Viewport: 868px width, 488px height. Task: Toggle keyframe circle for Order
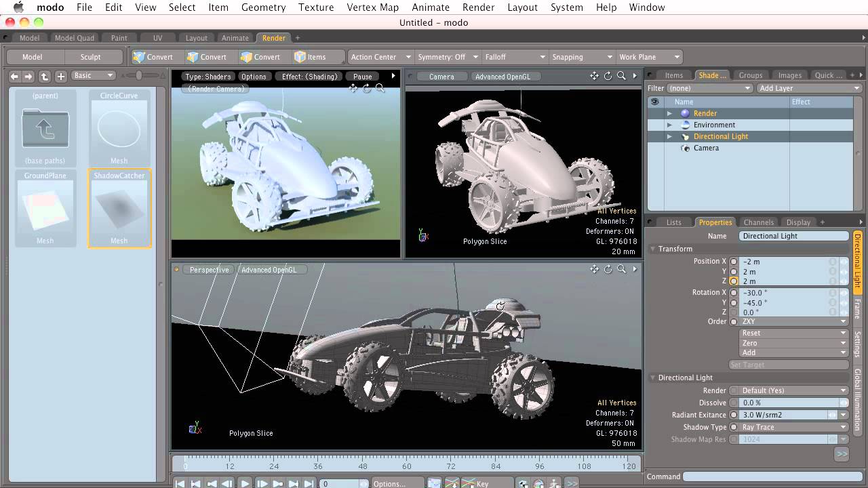pos(734,322)
